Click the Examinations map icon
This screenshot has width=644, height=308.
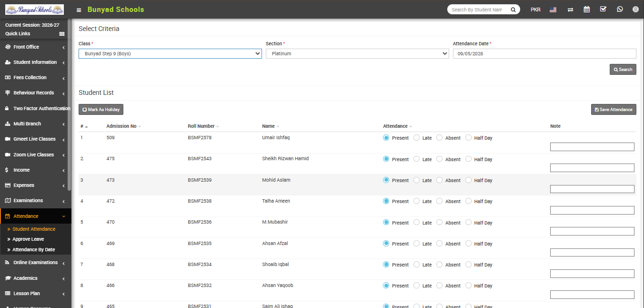click(x=8, y=201)
